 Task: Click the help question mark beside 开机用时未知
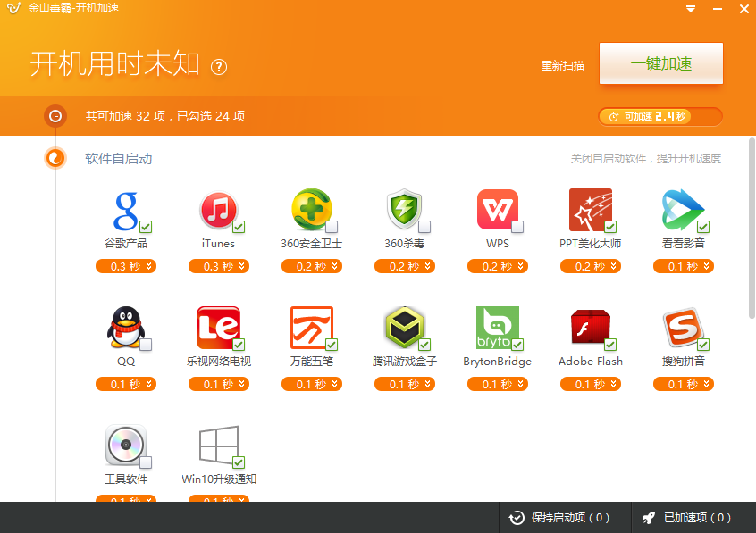pyautogui.click(x=219, y=67)
